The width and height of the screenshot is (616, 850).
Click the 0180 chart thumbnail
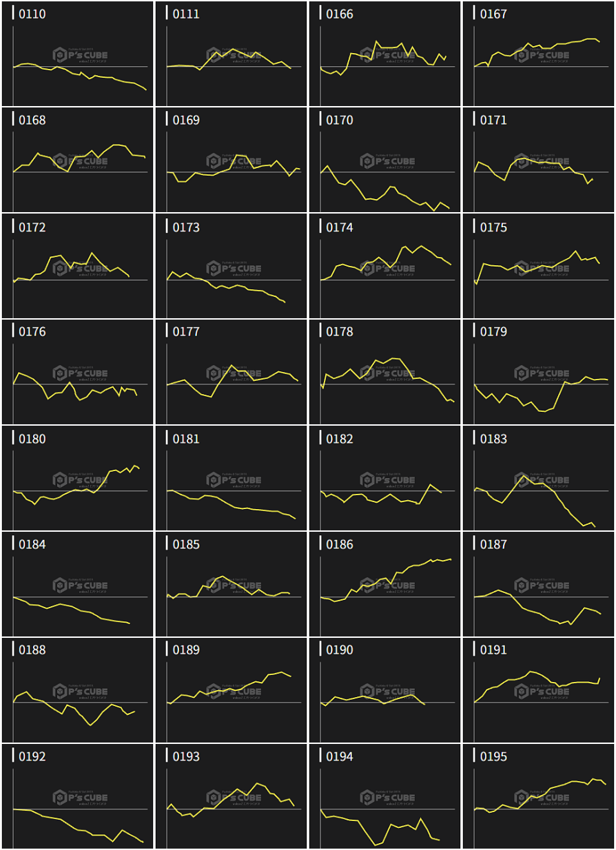pyautogui.click(x=77, y=479)
